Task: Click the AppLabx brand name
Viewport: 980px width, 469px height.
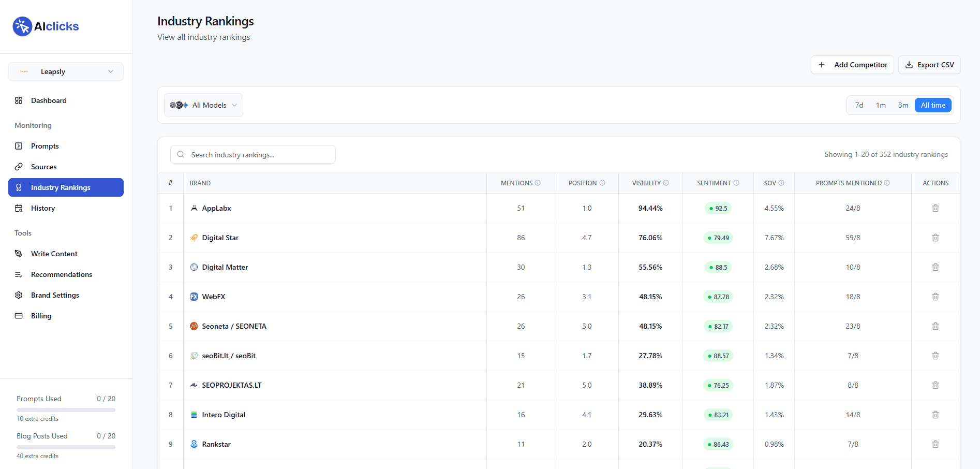Action: coord(216,208)
